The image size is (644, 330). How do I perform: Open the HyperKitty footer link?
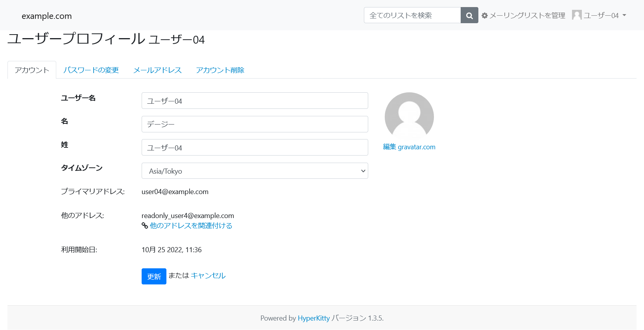[x=314, y=318]
